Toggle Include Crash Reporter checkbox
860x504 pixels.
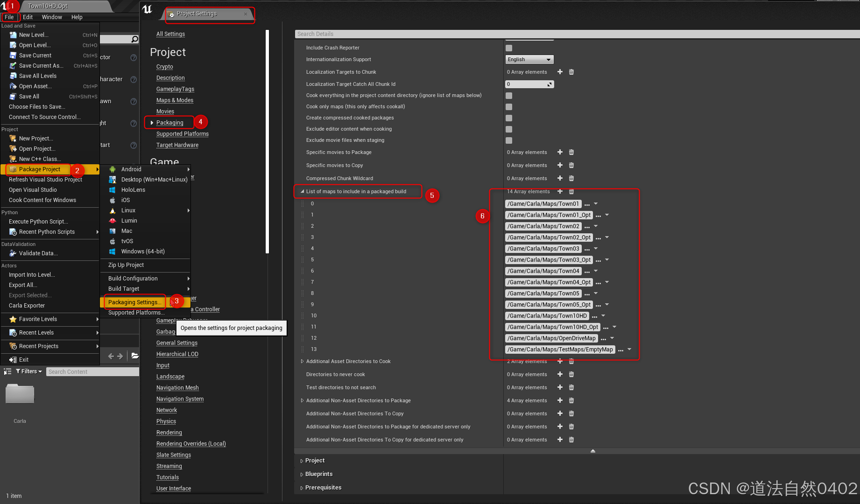click(x=509, y=48)
